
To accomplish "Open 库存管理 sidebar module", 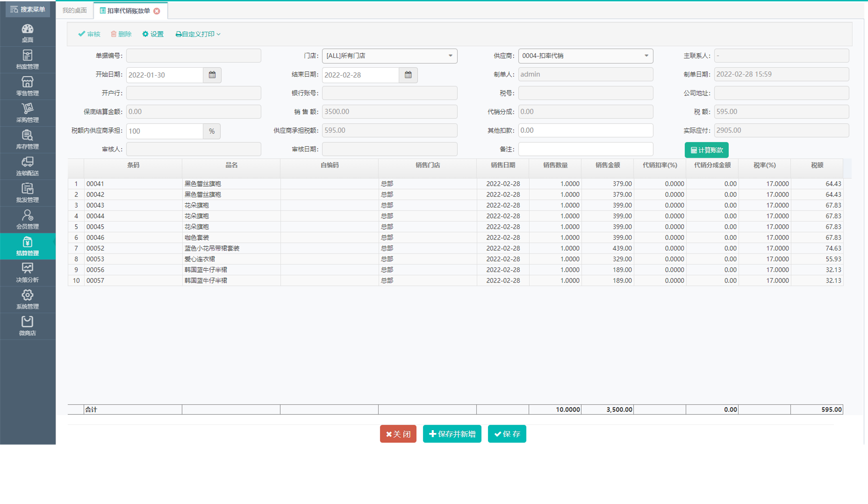I will coord(28,140).
